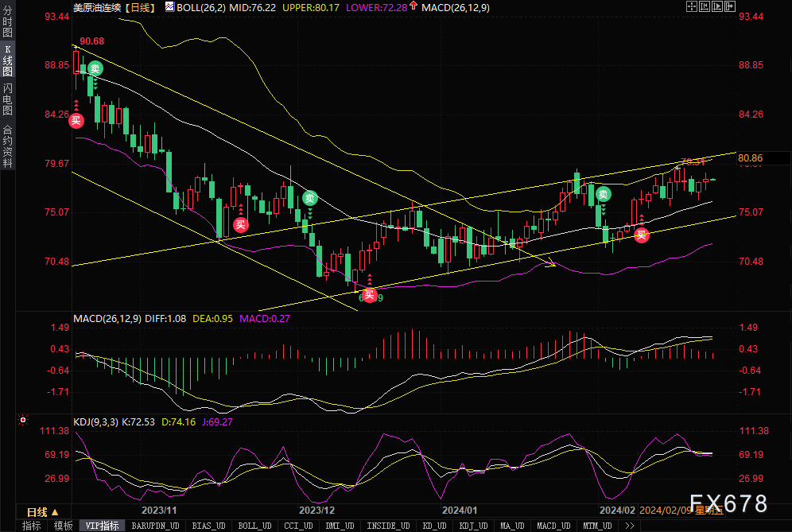The image size is (792, 532).
Task: Apply the MACD_UD indicator button
Action: click(x=553, y=526)
